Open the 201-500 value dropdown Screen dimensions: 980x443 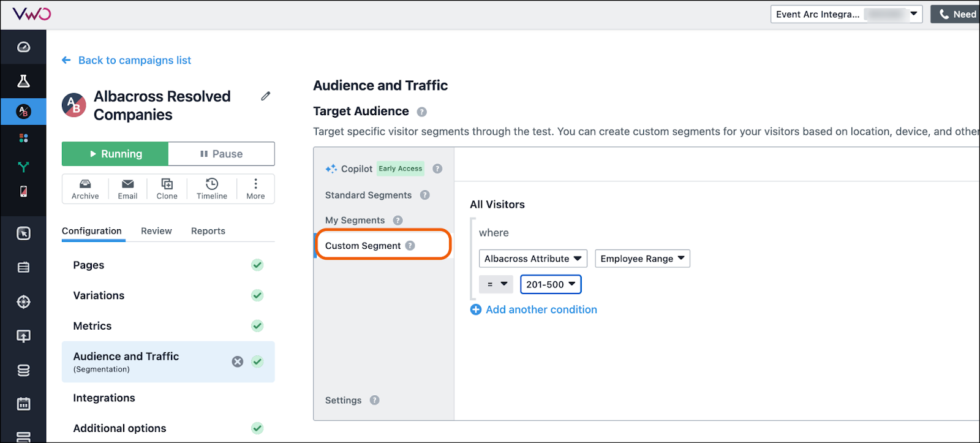tap(551, 284)
